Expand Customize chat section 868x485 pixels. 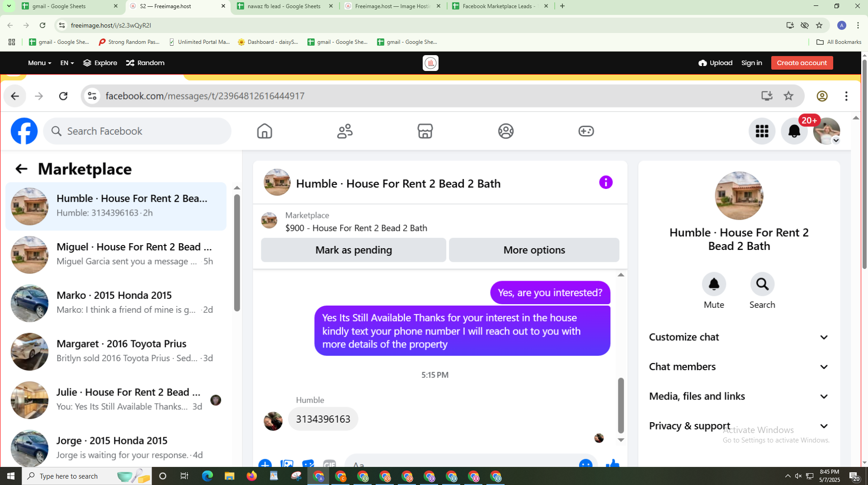pos(739,337)
